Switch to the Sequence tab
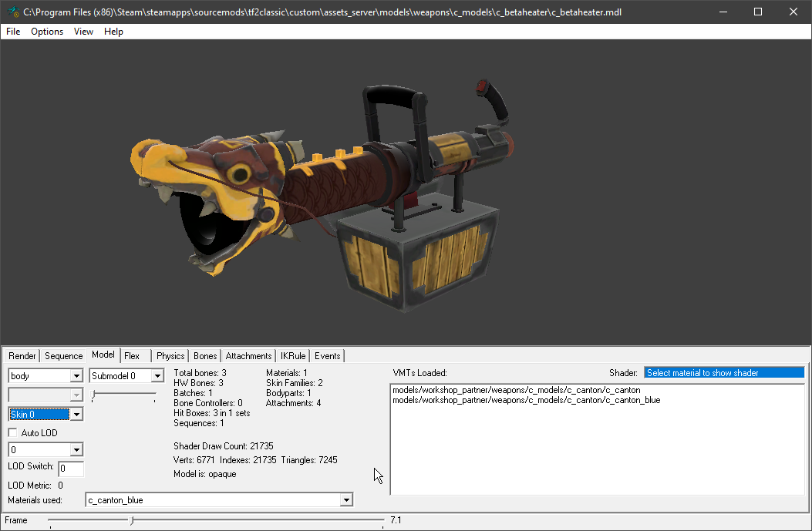The width and height of the screenshot is (812, 531). coord(64,356)
